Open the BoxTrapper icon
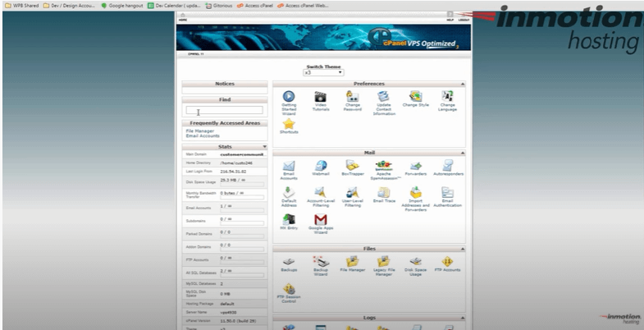 [353, 166]
